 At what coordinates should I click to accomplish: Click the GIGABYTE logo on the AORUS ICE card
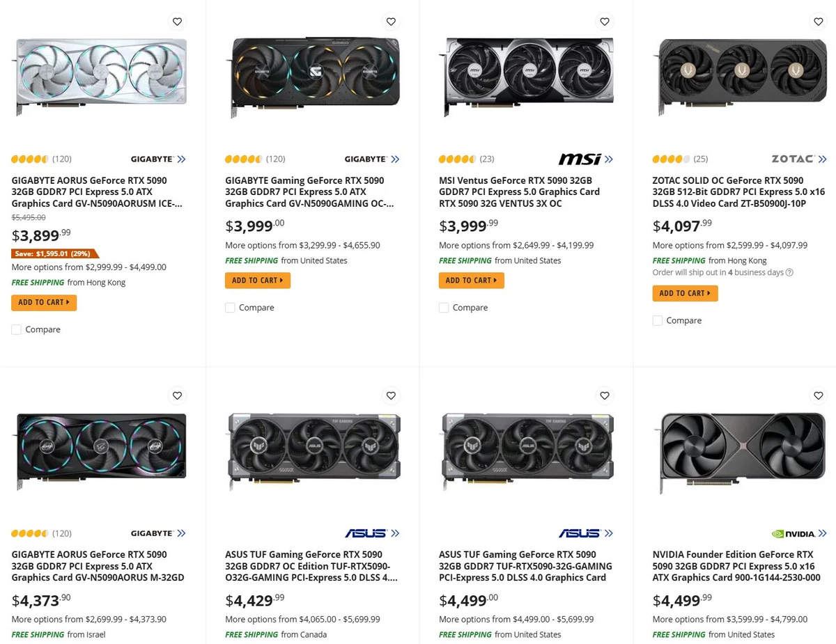click(153, 159)
